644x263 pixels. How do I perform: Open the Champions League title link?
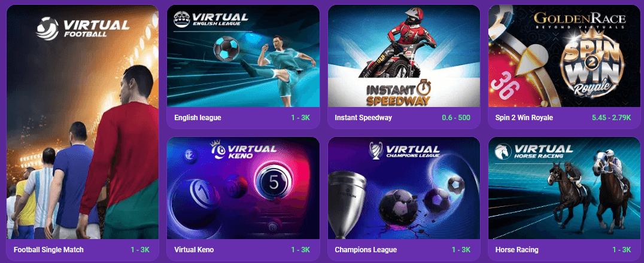(x=366, y=249)
